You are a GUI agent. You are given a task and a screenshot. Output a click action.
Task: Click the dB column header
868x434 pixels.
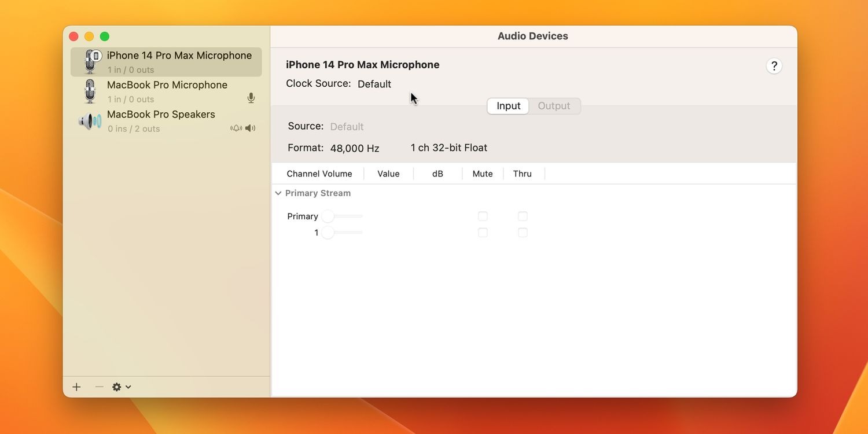pyautogui.click(x=437, y=174)
